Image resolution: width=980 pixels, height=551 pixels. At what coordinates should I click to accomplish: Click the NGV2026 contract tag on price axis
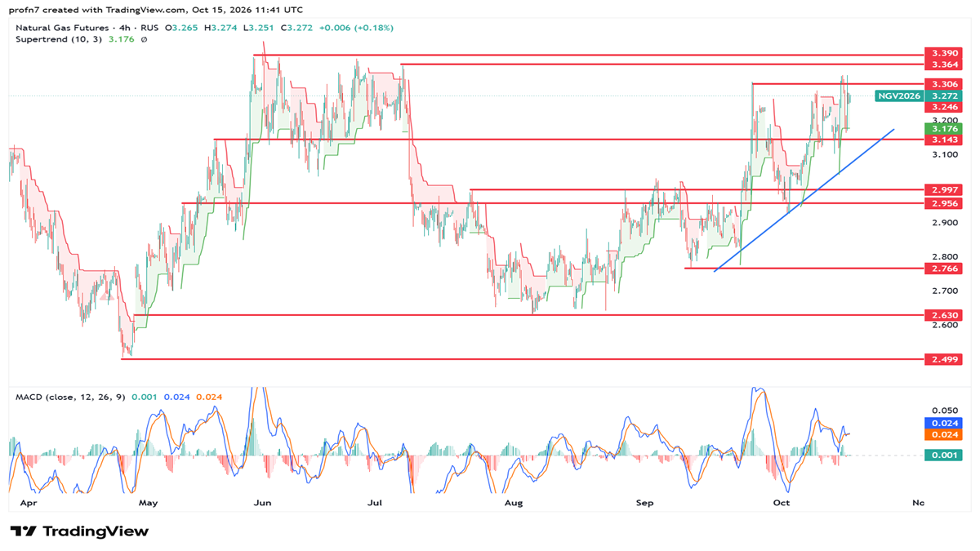coord(898,96)
